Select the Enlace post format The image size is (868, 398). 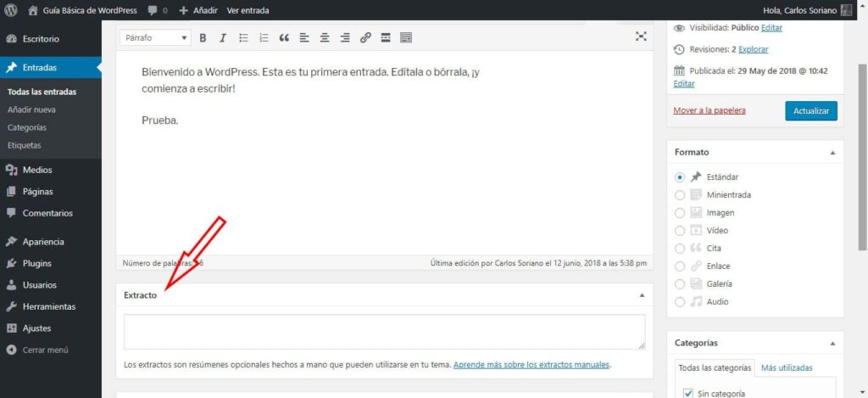[x=680, y=266]
